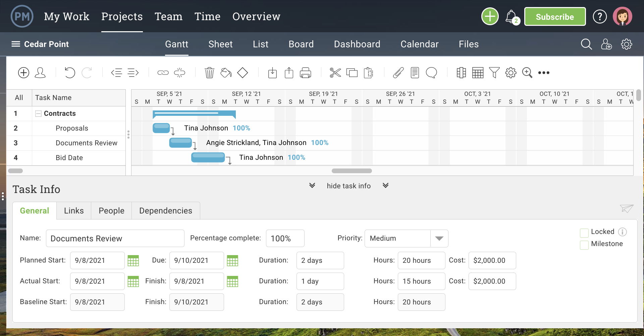The height and width of the screenshot is (336, 644).
Task: Click the redo arrow icon
Action: [87, 73]
